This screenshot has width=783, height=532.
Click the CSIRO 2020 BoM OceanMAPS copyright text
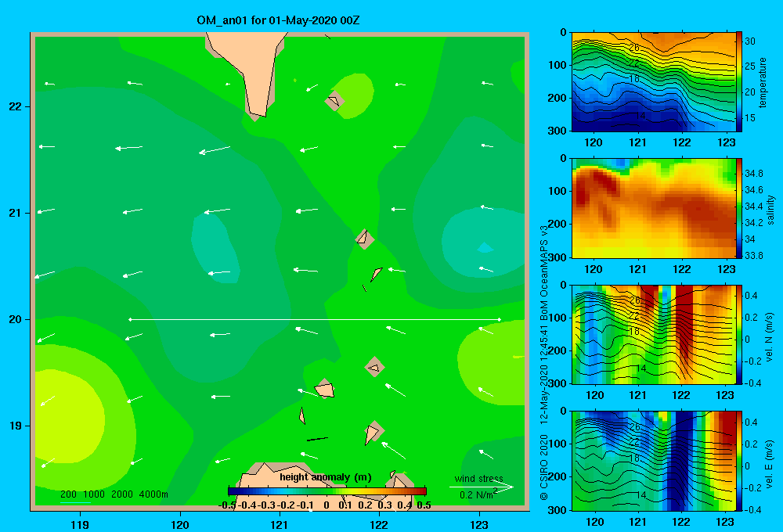pos(544,363)
